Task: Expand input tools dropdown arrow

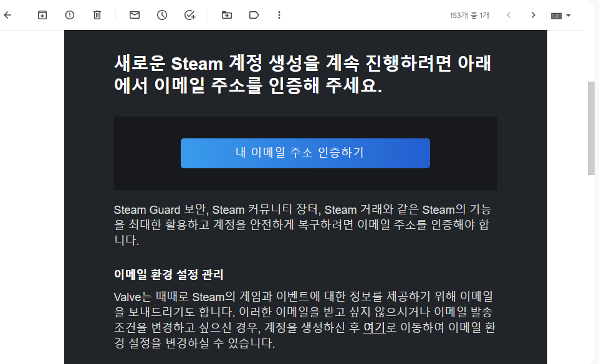Action: 568,16
